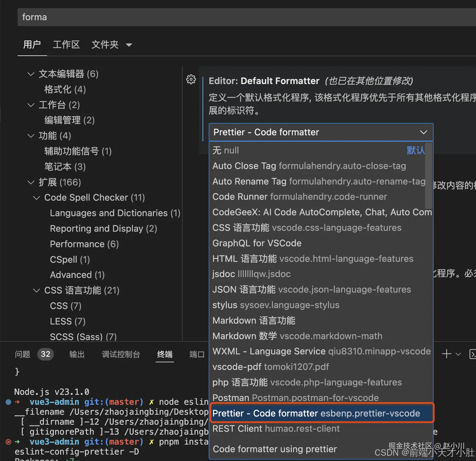The height and width of the screenshot is (461, 476).
Task: Switch to the 工作区 settings tab
Action: pos(66,45)
